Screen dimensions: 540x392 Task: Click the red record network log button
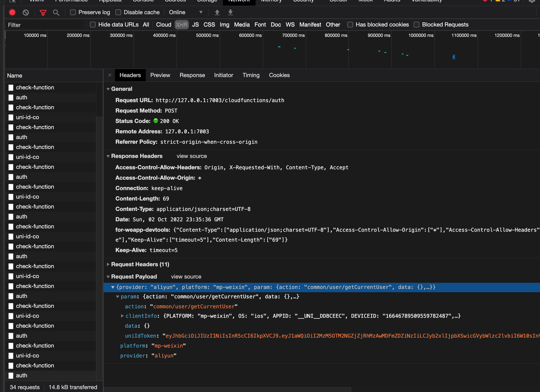12,12
